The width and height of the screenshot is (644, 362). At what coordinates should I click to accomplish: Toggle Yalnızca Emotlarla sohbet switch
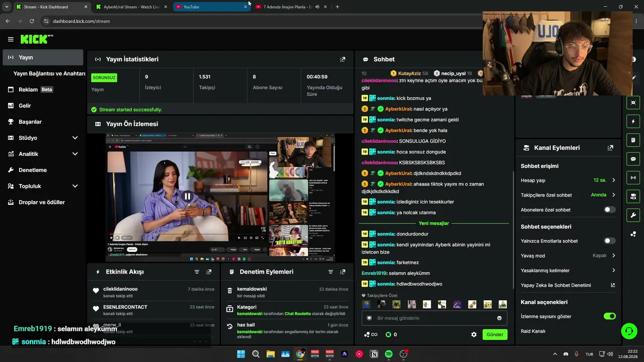click(x=609, y=241)
